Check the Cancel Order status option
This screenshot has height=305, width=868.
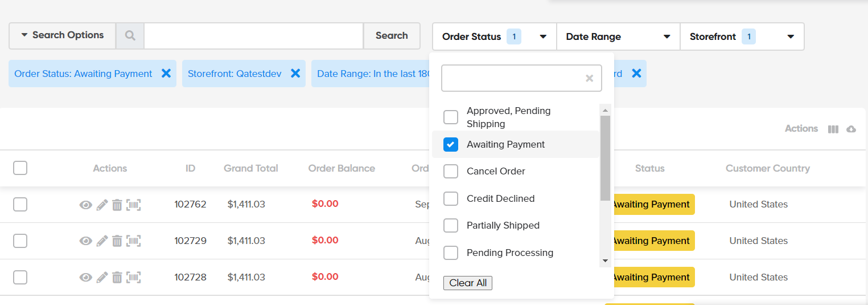point(451,172)
